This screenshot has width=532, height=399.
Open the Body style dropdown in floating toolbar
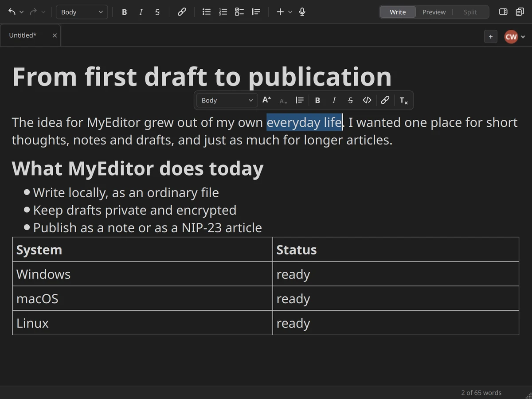tap(227, 100)
